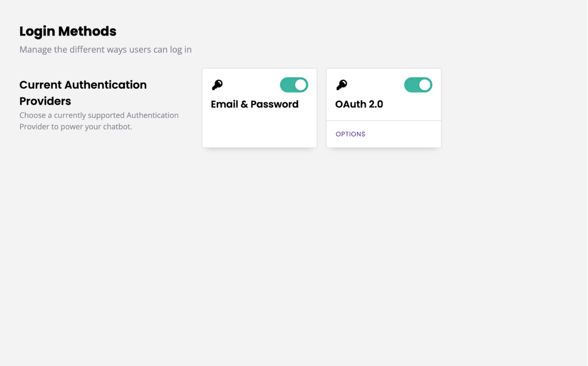Click the OAuth 2.0 card title text
Image resolution: width=588 pixels, height=366 pixels.
click(359, 104)
